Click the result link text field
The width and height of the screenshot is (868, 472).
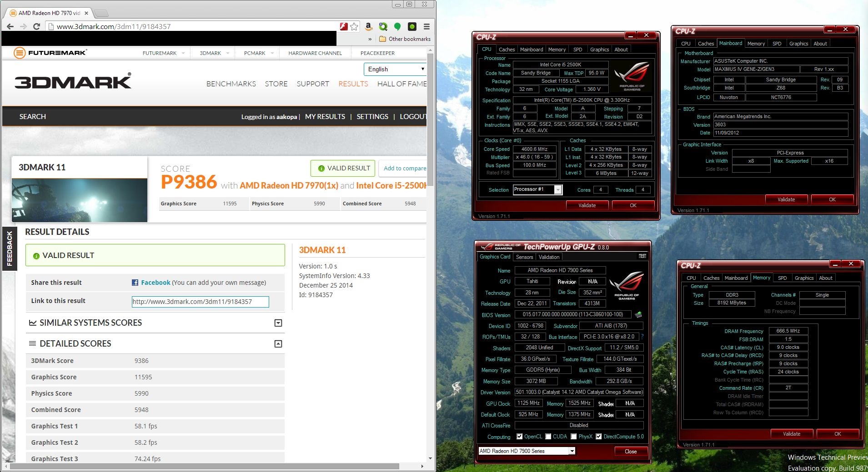(x=200, y=302)
